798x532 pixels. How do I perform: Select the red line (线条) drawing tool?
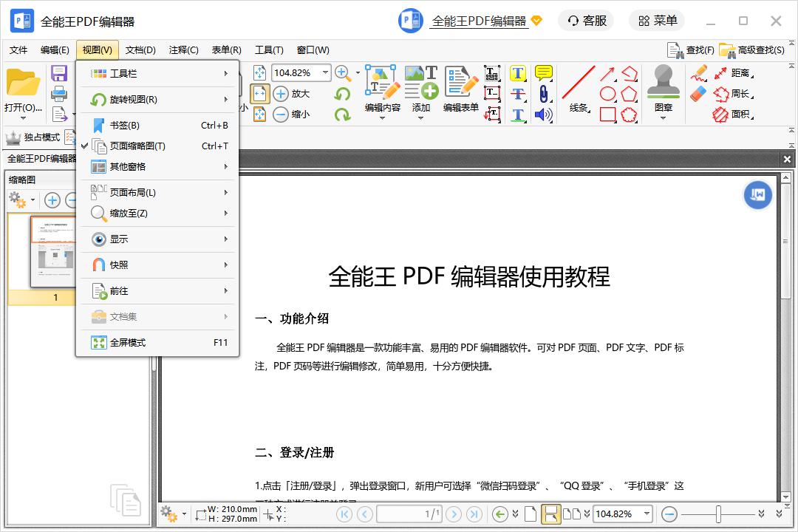pos(579,90)
